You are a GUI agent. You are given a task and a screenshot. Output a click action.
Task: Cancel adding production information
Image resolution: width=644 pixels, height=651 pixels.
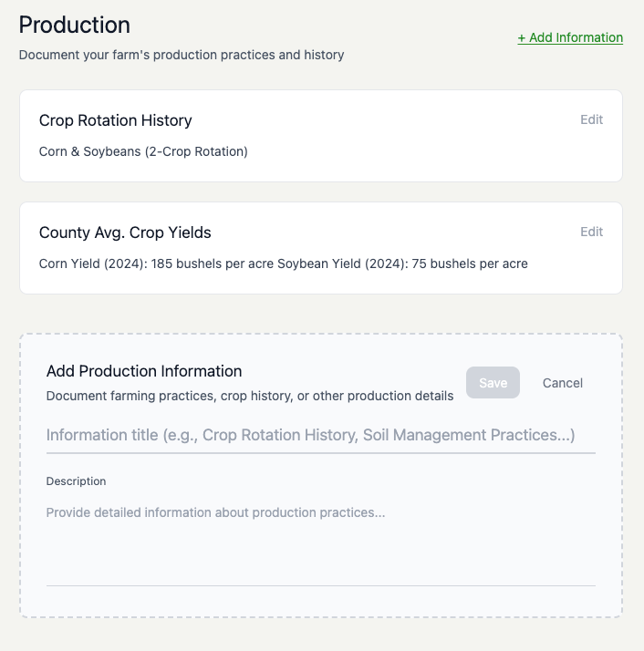tap(562, 383)
